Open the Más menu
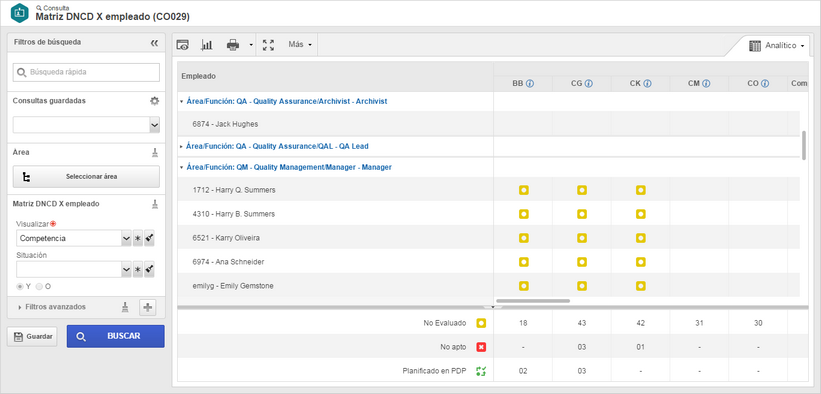 (x=300, y=45)
